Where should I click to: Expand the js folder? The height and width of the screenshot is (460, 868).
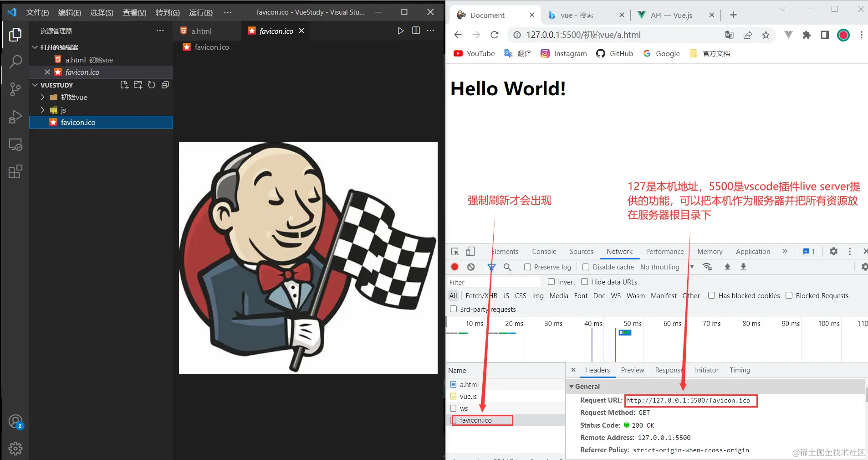tap(43, 110)
